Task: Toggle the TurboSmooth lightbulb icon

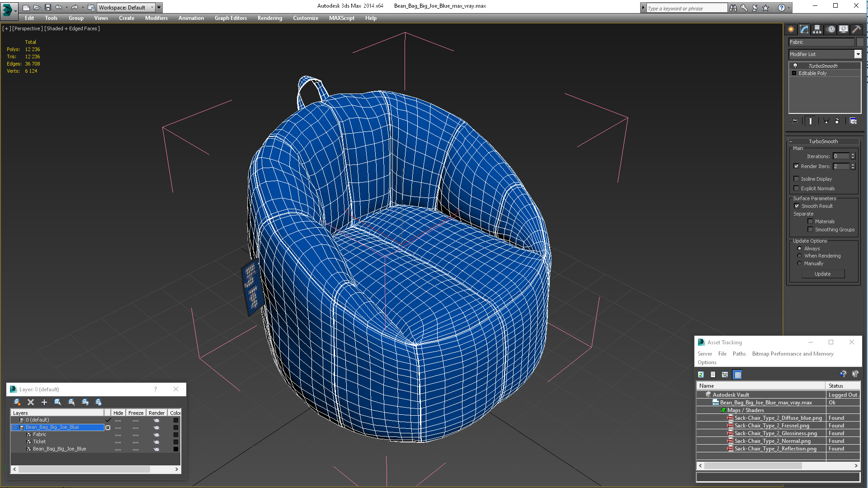Action: pos(795,66)
